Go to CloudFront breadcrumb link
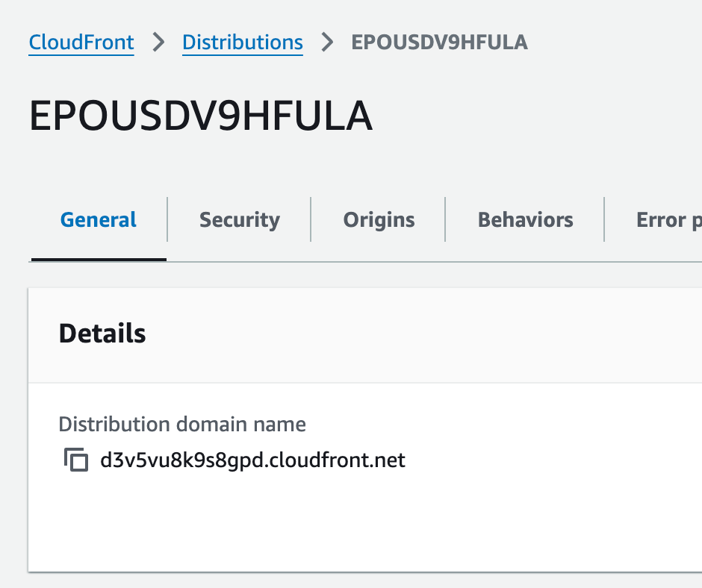The image size is (702, 588). point(81,43)
